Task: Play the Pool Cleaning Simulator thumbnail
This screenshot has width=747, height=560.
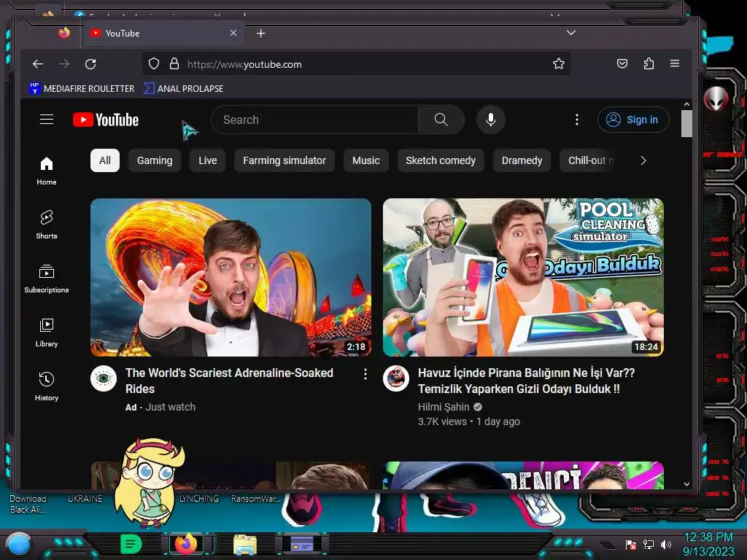Action: click(523, 277)
